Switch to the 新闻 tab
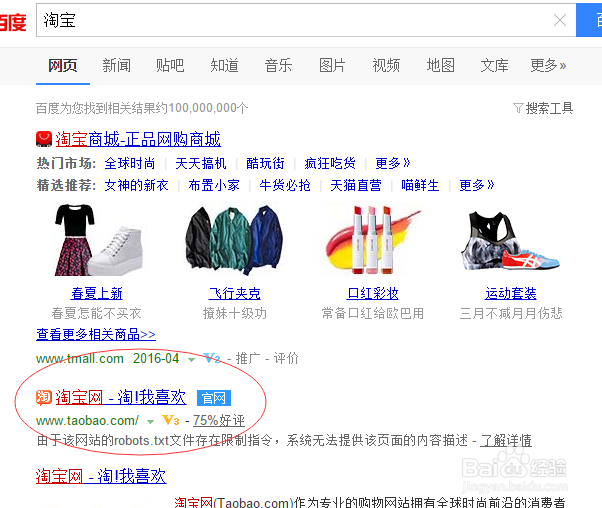The width and height of the screenshot is (602, 508). coord(116,65)
